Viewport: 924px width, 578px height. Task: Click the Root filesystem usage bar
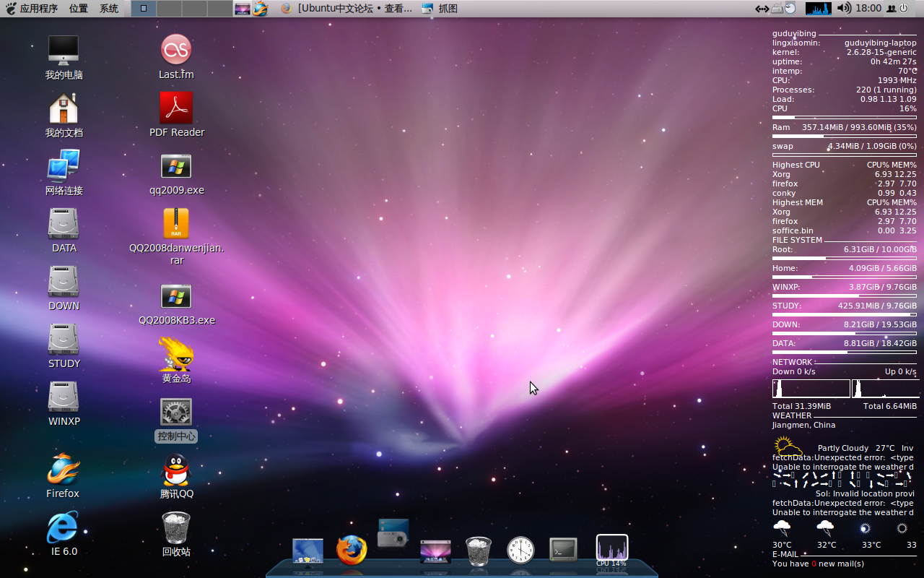coord(845,258)
